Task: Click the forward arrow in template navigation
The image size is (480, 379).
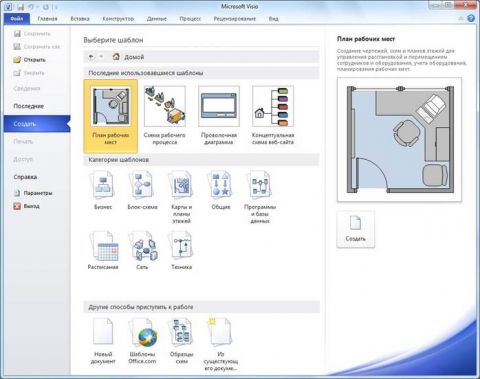Action: coord(101,57)
